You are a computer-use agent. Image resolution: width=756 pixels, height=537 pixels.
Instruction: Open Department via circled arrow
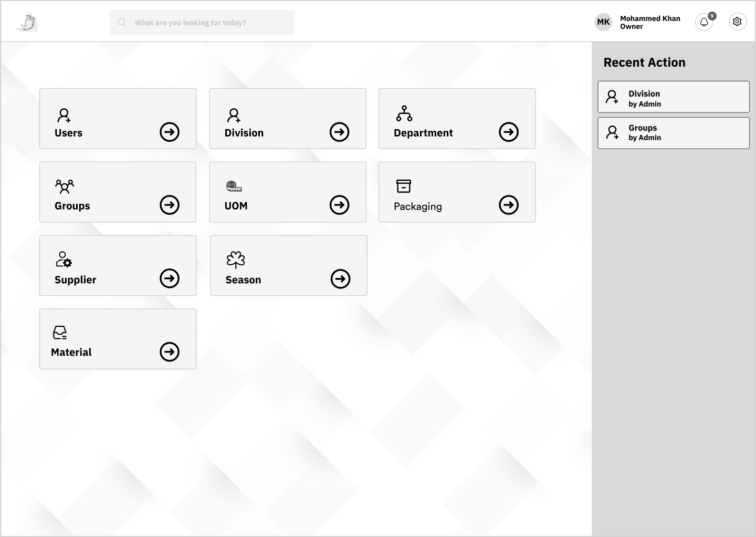click(509, 132)
